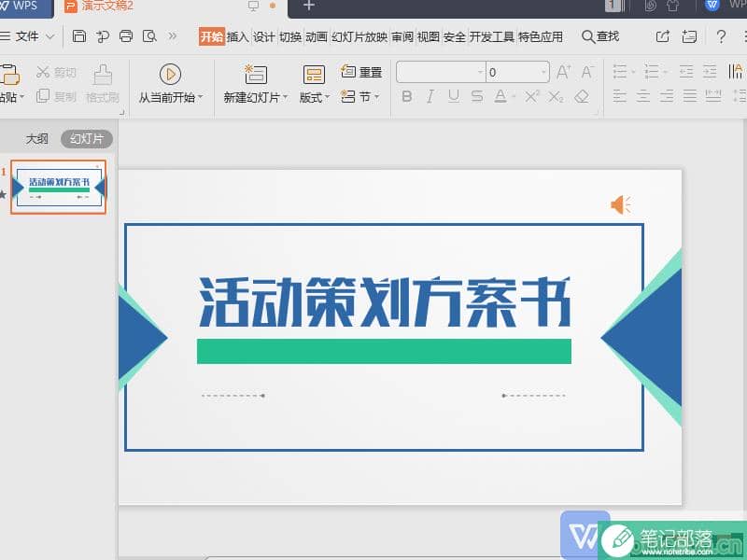Select the 活动策划方案书 title text
This screenshot has height=560, width=747.
tap(385, 301)
